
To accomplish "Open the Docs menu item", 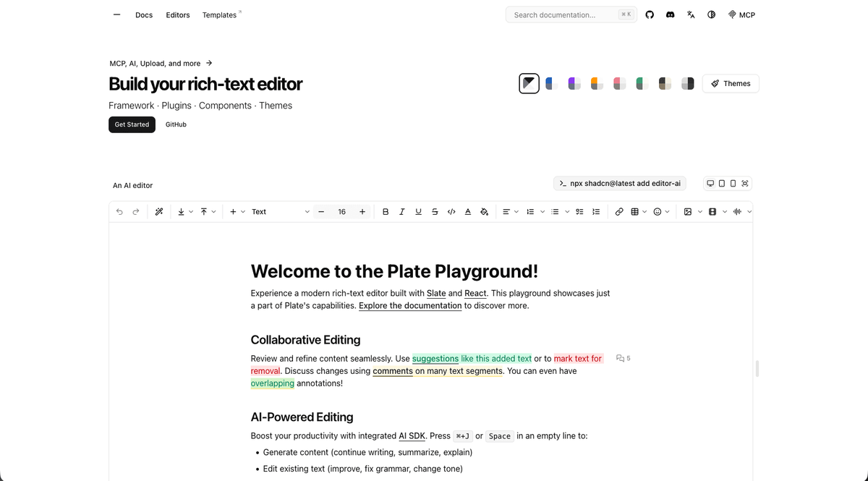I will point(144,15).
